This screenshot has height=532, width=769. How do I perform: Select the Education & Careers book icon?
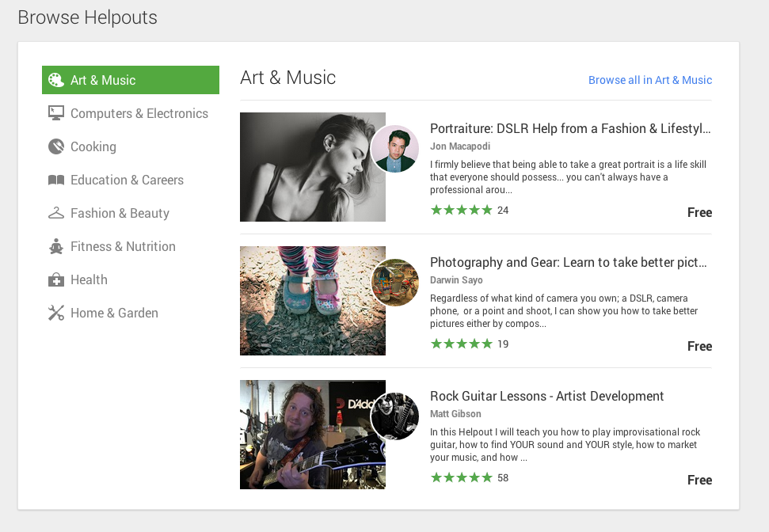pyautogui.click(x=56, y=180)
